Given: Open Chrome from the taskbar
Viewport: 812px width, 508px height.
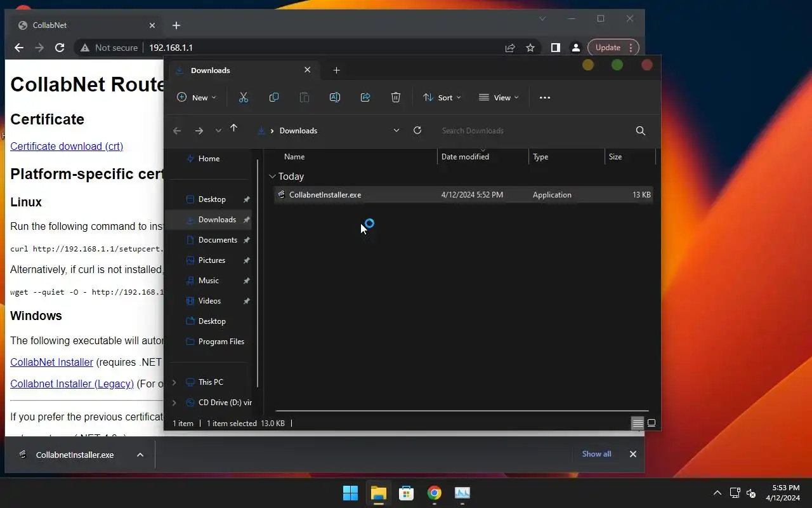Looking at the screenshot, I should [435, 493].
